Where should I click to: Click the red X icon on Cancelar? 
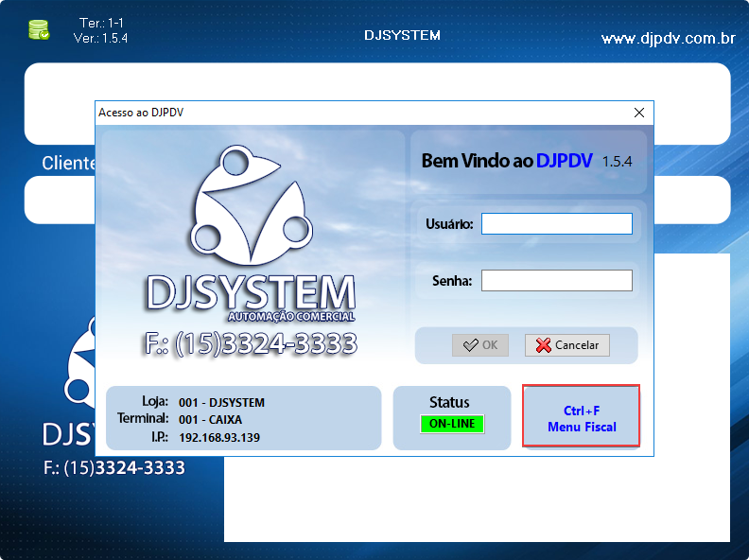(x=543, y=345)
